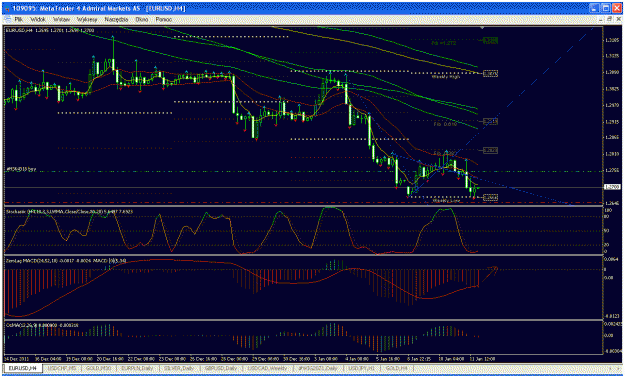Switch to the GOLD,M30 chart tab
The height and width of the screenshot is (376, 625).
click(99, 368)
